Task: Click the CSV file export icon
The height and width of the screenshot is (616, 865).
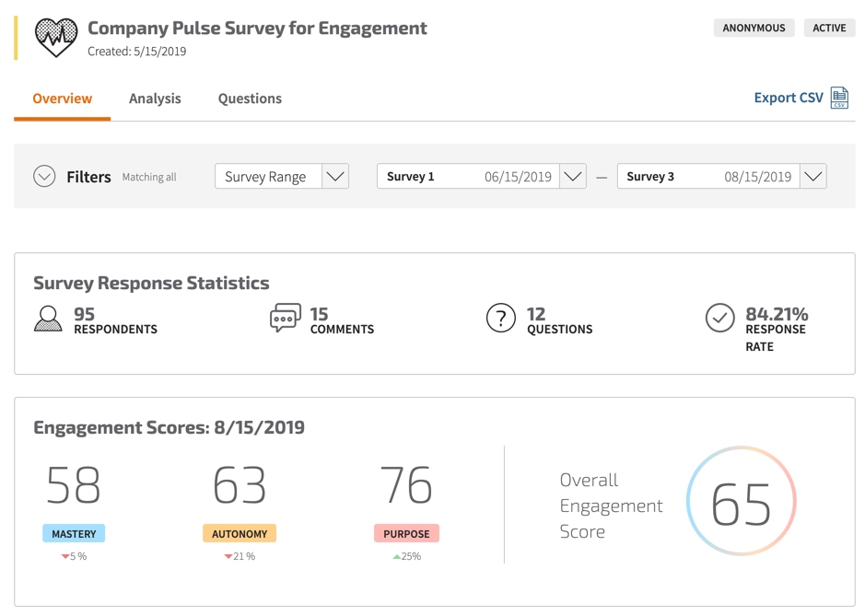Action: [839, 98]
